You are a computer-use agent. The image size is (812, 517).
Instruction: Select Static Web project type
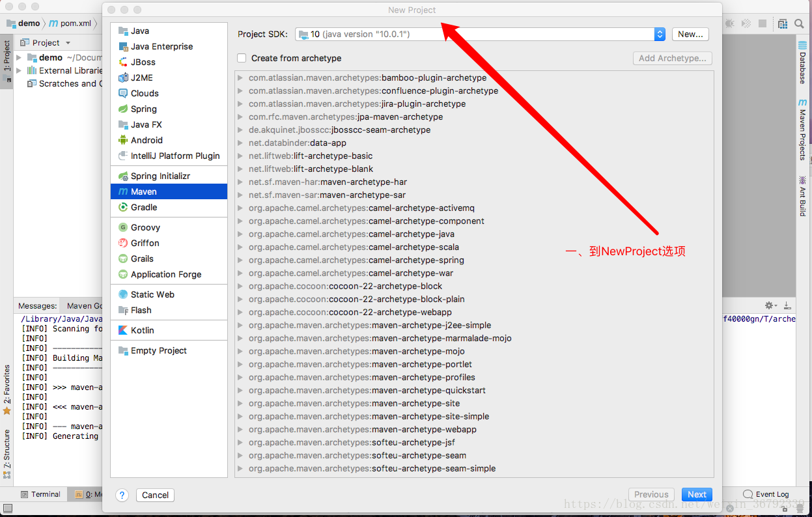tap(169, 294)
